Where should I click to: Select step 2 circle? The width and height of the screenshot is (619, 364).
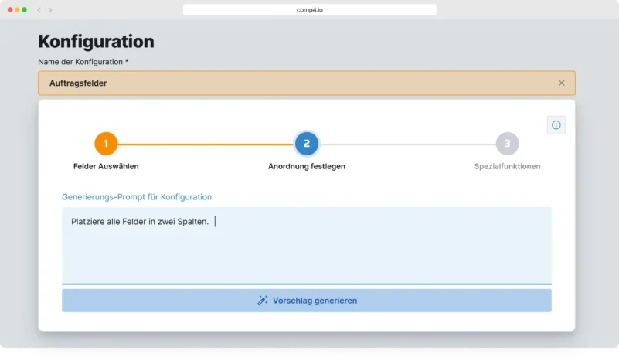[x=306, y=144]
